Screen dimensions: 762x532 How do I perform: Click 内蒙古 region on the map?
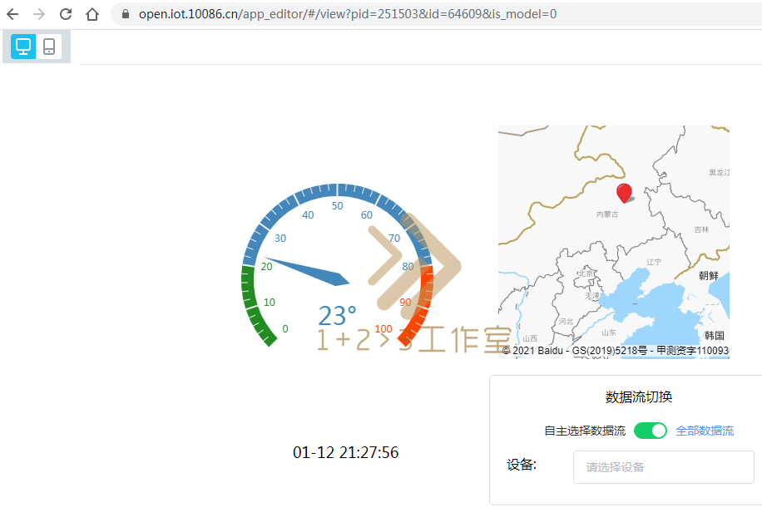point(610,214)
